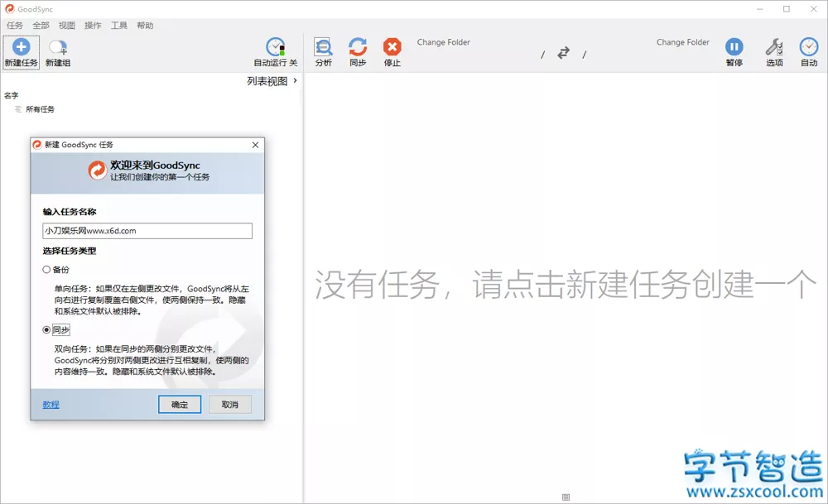Image resolution: width=828 pixels, height=504 pixels.
Task: Open the 工具 menu
Action: coord(118,26)
